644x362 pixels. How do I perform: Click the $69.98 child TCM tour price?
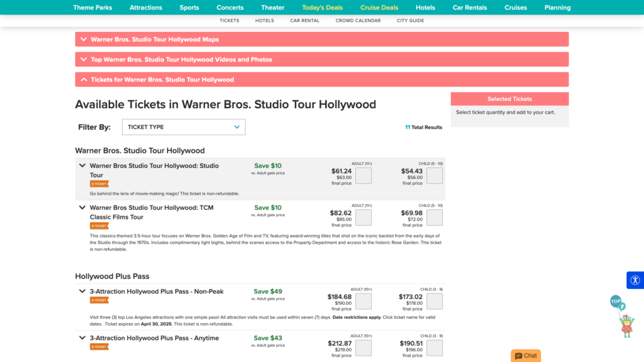[x=411, y=213]
